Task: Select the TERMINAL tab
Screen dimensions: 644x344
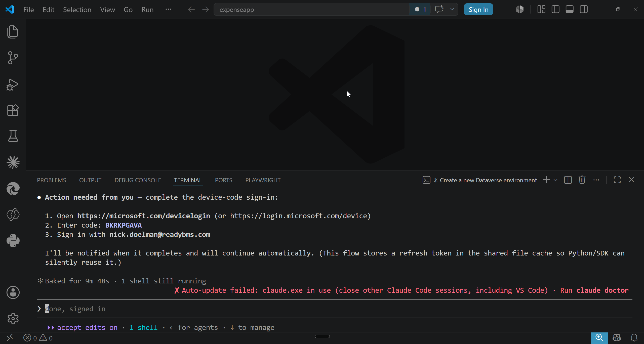Action: tap(188, 180)
